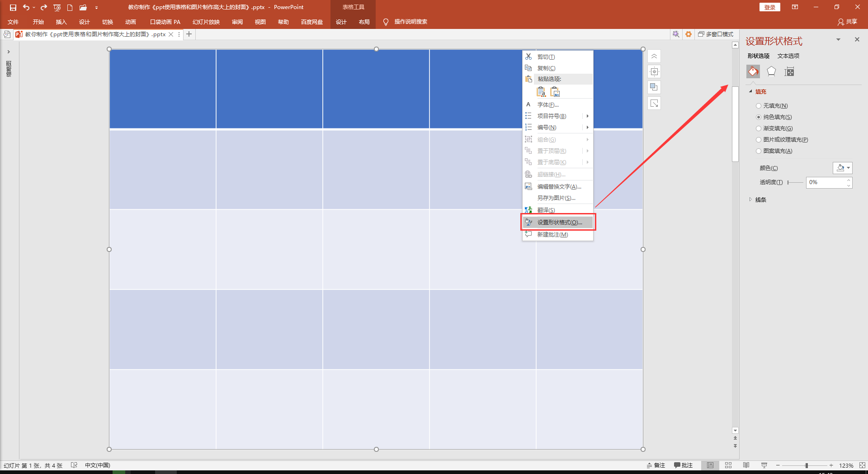Start slideshow from beginning via toolbar icon
This screenshot has height=474, width=868.
tap(57, 7)
